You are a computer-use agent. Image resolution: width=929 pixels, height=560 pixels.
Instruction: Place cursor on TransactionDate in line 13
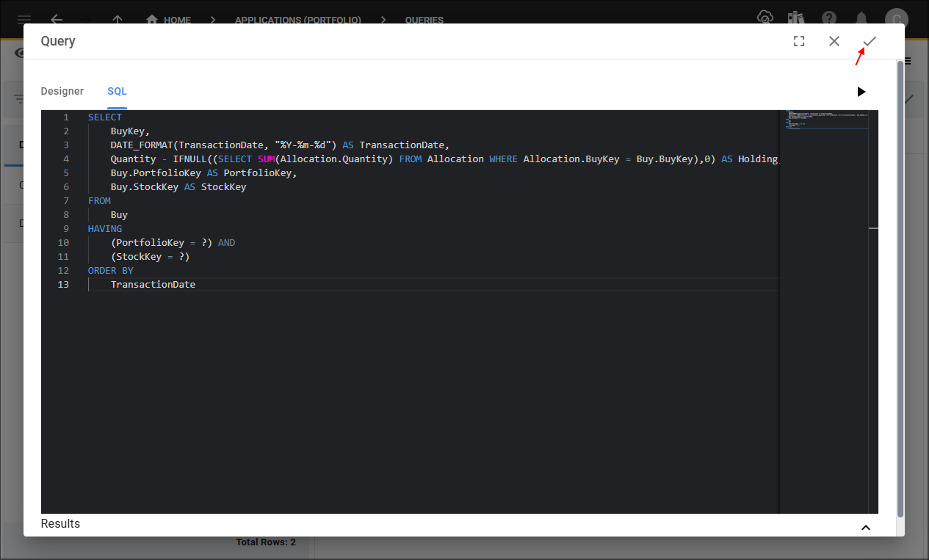coord(153,285)
